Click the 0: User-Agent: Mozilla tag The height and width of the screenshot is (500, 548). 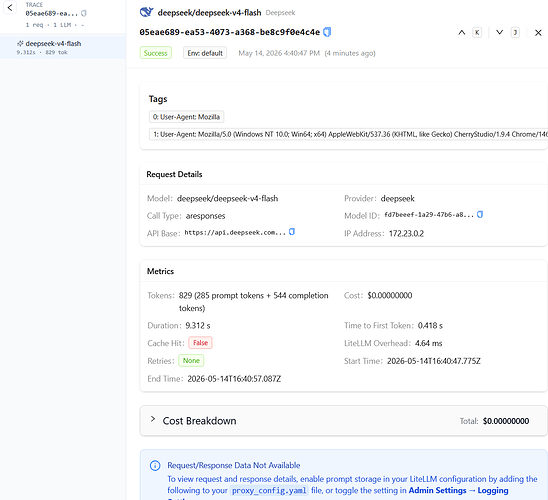(186, 117)
